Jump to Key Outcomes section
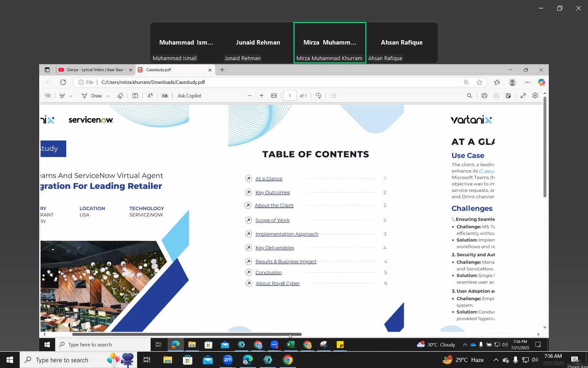Viewport: 588px width, 368px height. 272,193
